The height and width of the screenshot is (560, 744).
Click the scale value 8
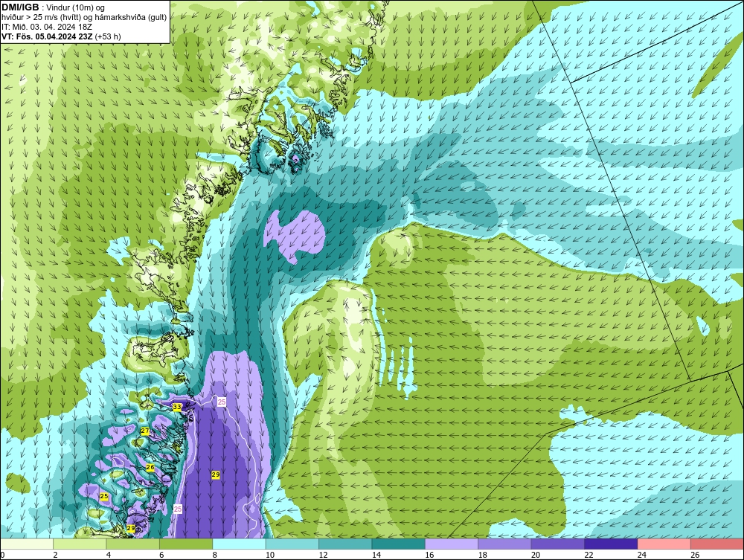point(215,555)
